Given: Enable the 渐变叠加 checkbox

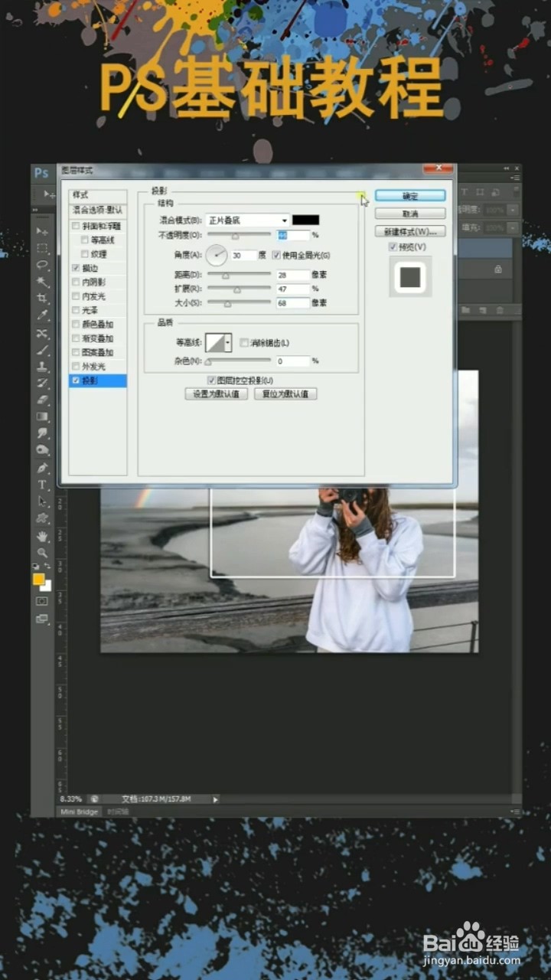Looking at the screenshot, I should [75, 338].
